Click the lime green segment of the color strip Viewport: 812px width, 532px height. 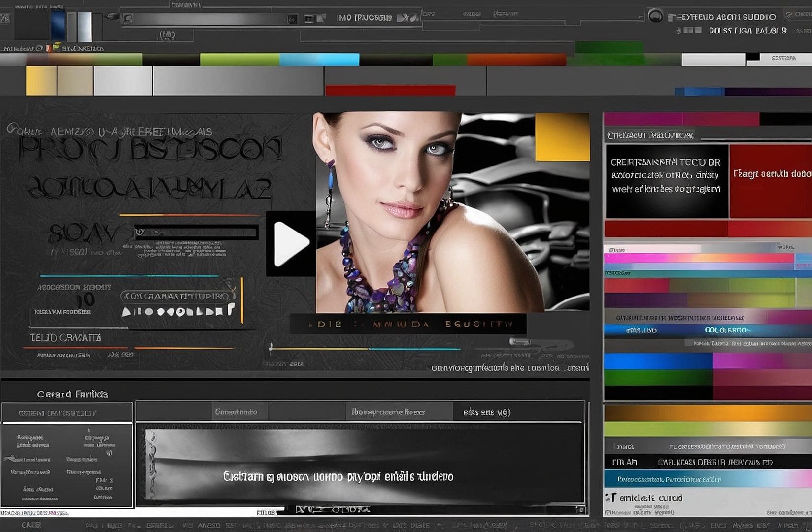pyautogui.click(x=239, y=60)
